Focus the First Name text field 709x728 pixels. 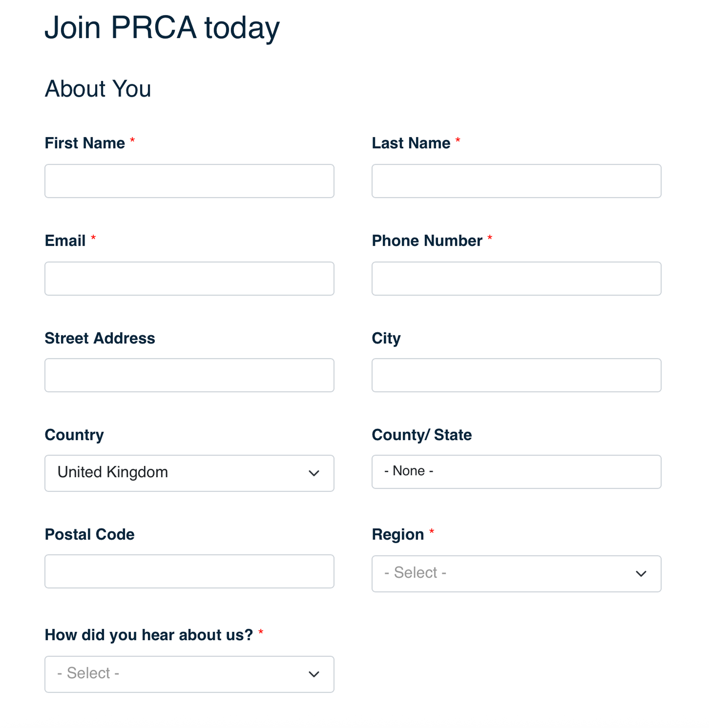pos(189,181)
